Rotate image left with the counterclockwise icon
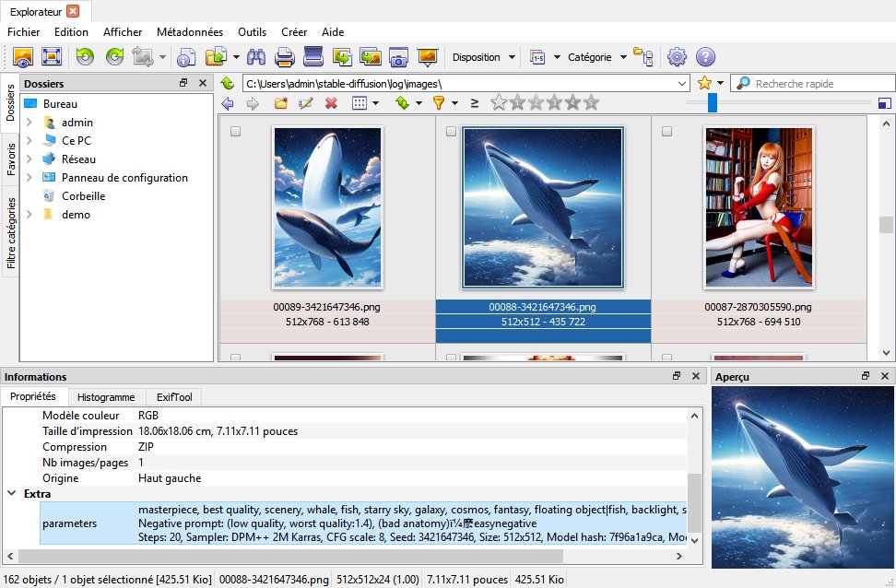Screen dimensions: 896x588 click(x=85, y=57)
